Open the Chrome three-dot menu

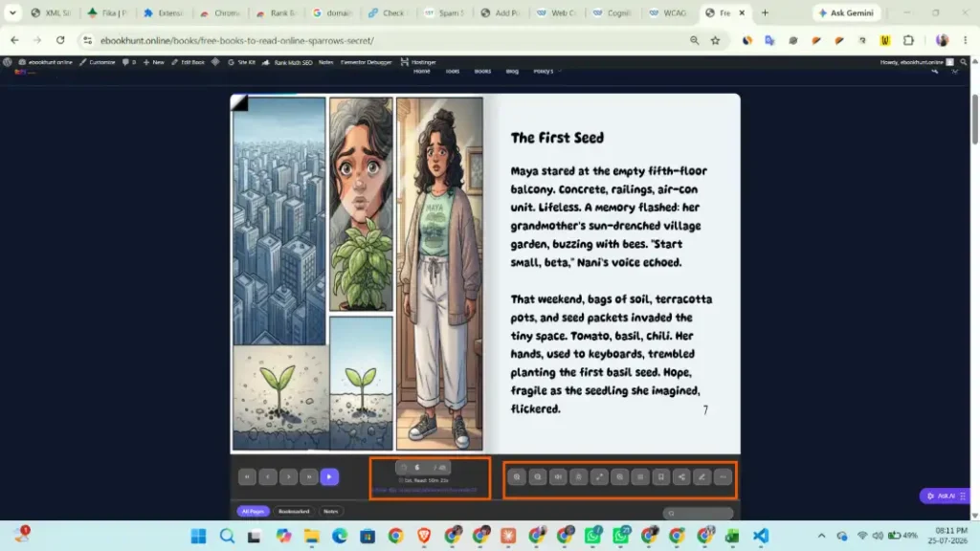pyautogui.click(x=965, y=40)
